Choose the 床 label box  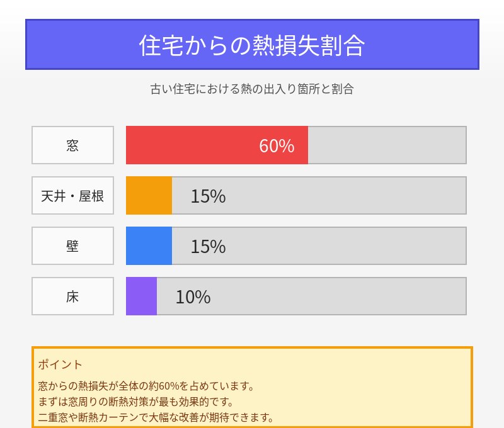click(72, 296)
